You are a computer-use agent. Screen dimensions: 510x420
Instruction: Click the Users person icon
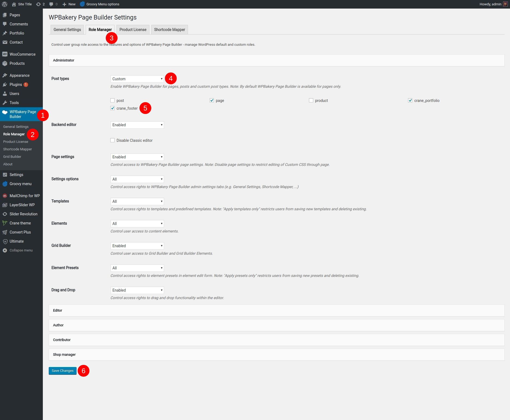pos(5,94)
